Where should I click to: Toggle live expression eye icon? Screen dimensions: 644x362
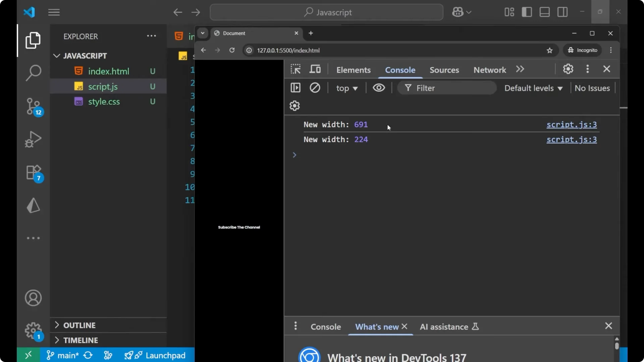[x=379, y=88]
